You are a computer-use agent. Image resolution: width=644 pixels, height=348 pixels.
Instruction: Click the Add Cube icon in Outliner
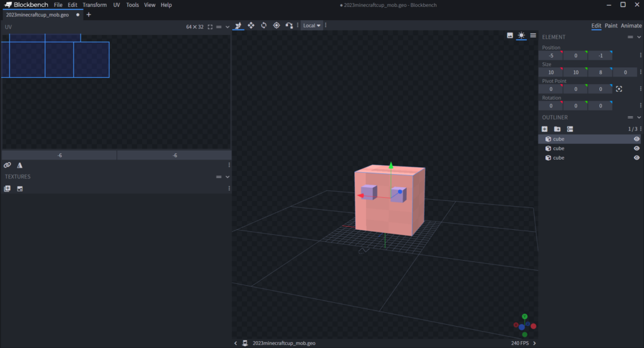(545, 129)
